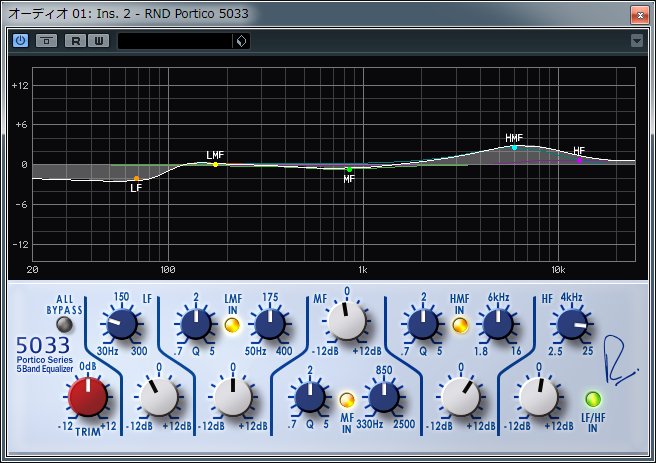Enable Write automation (W) button
Screen dimensions: 656x463
99,41
